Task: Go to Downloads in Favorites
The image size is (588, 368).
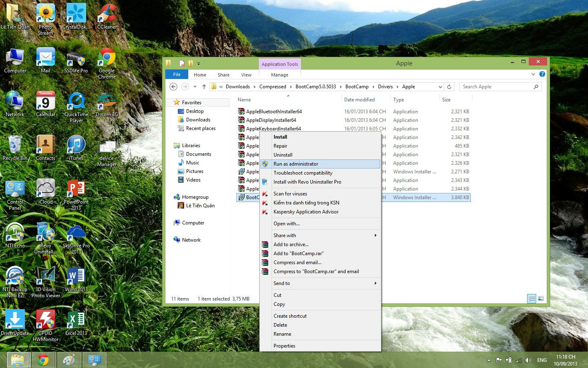Action: (x=198, y=119)
